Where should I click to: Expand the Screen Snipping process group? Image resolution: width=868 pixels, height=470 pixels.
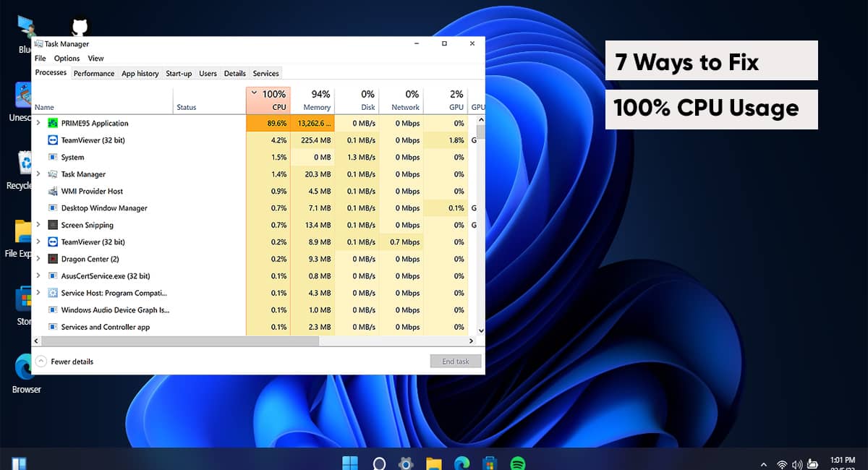coord(38,225)
